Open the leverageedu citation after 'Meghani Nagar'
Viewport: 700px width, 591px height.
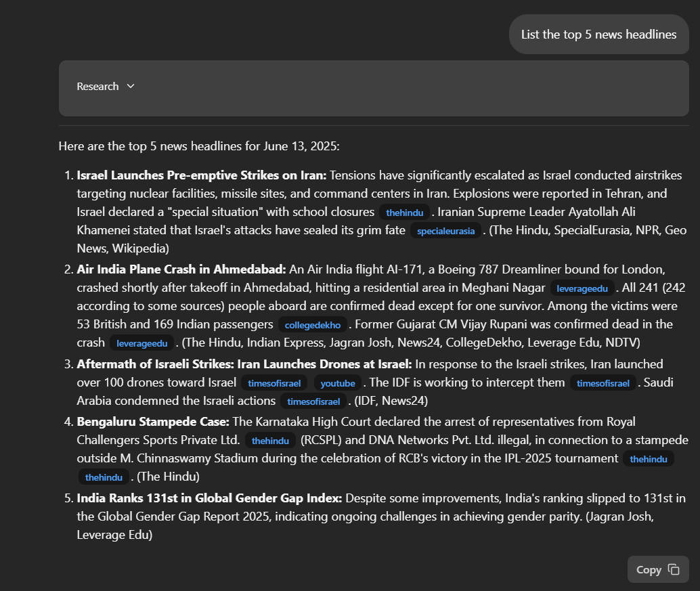[x=582, y=288]
